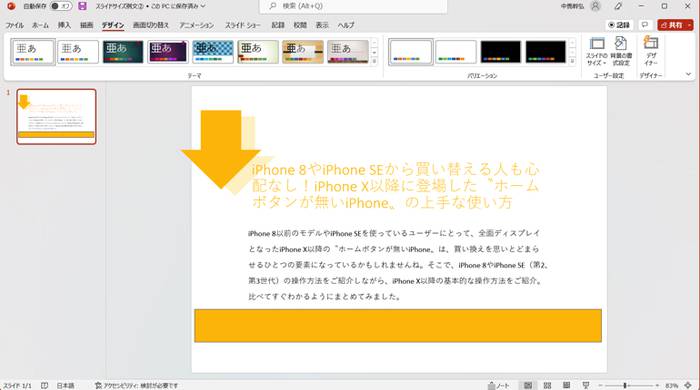Apply the dark teal theme thumbnail
700x390 pixels.
[123, 52]
